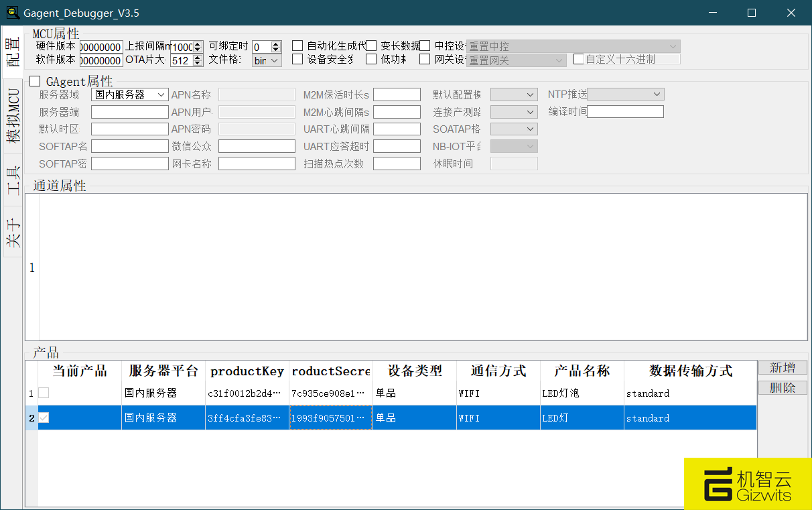
Task: Open the 工具 side tab
Action: click(12, 180)
